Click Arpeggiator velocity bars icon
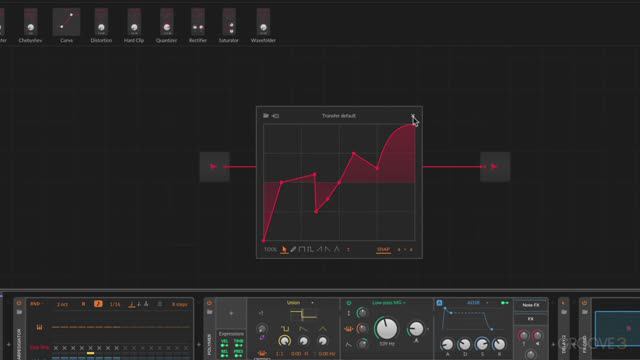 pyautogui.click(x=39, y=327)
